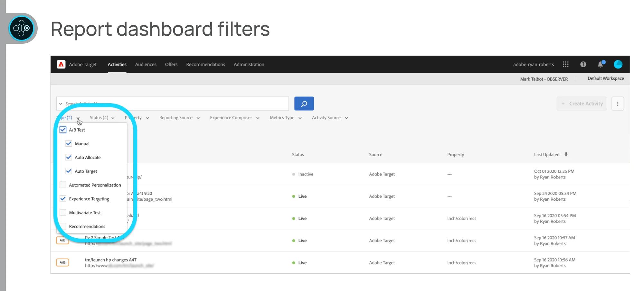The image size is (644, 291).
Task: Open the Experience Composer filter dropdown
Action: point(235,118)
